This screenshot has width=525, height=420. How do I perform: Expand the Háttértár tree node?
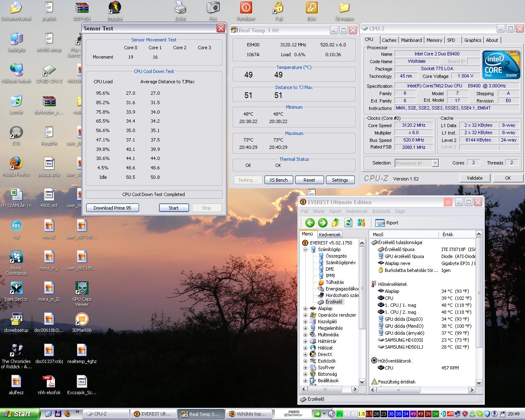click(x=306, y=341)
